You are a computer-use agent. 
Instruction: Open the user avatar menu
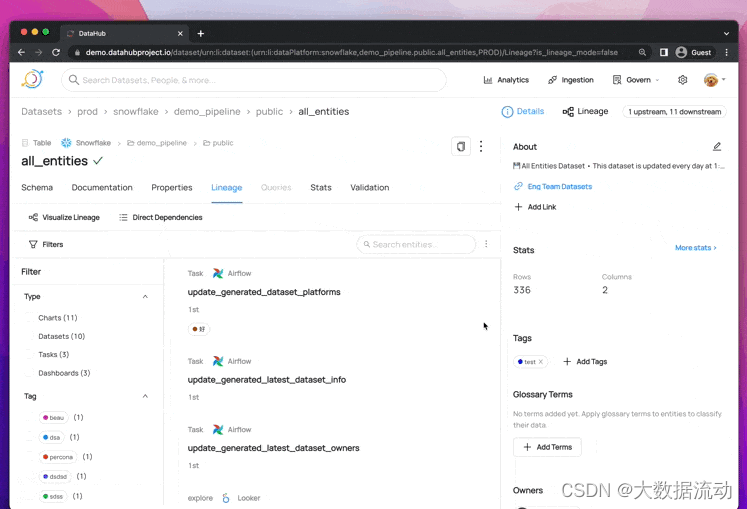point(714,80)
